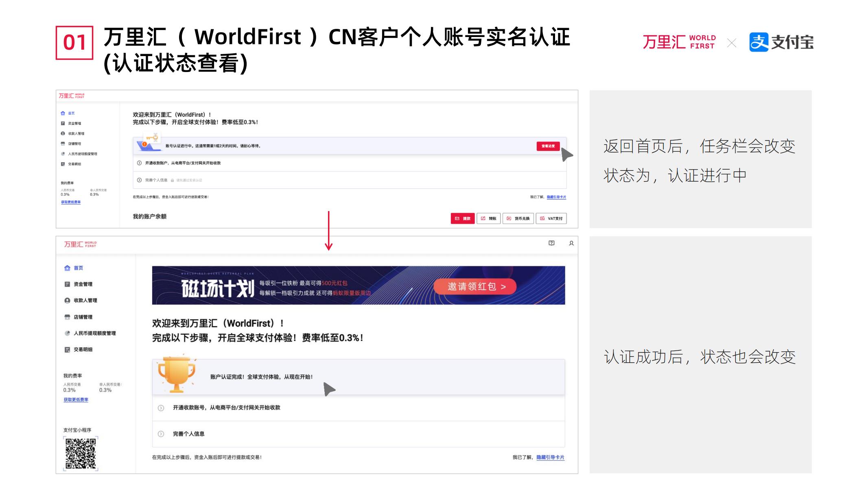Click 支付宝小程序 label above QR code
This screenshot has height=488, width=868.
pyautogui.click(x=77, y=430)
